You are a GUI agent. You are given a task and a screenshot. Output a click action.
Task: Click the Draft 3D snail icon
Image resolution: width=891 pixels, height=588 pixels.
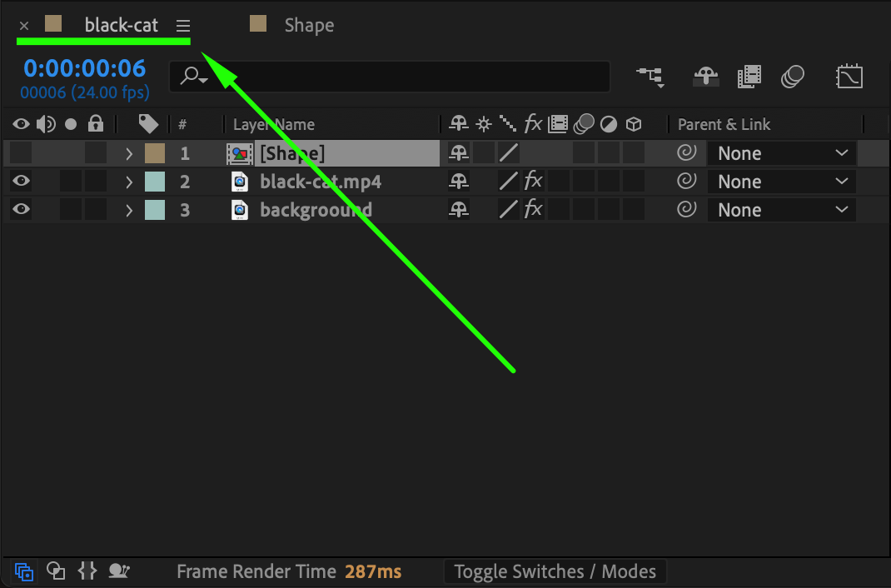pos(120,571)
